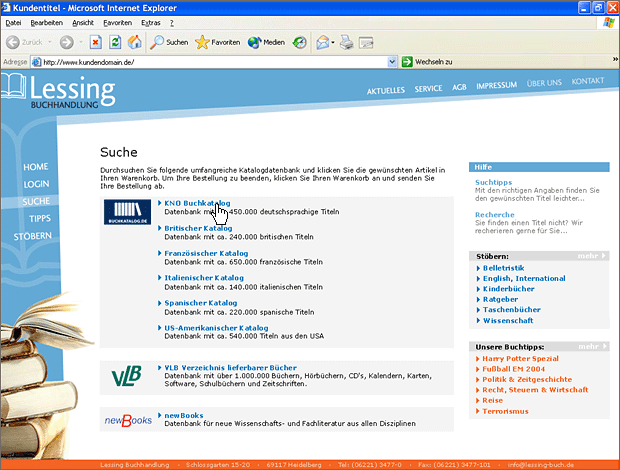Viewport: 620px width, 470px height.
Task: Open the newBooks database link
Action: point(183,415)
